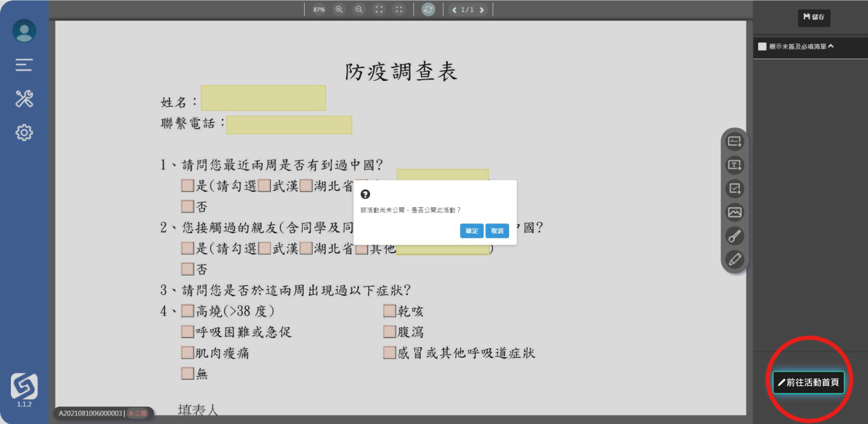Choose the insert image tool
The height and width of the screenshot is (424, 868).
tap(734, 213)
